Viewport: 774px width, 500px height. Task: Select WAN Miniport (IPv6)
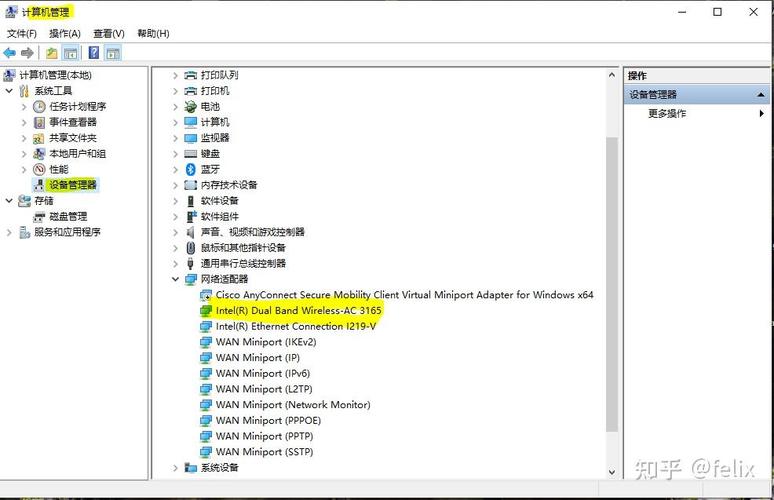(263, 374)
